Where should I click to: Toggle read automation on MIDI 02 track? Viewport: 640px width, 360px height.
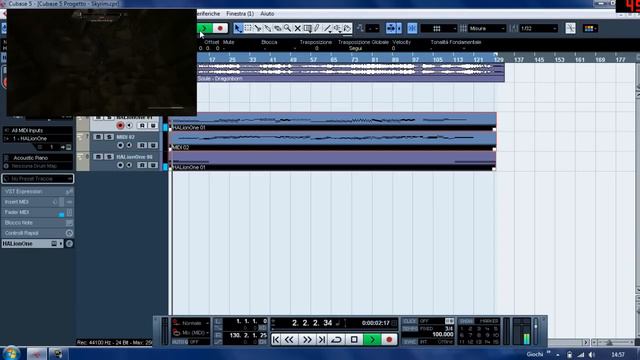click(x=142, y=145)
